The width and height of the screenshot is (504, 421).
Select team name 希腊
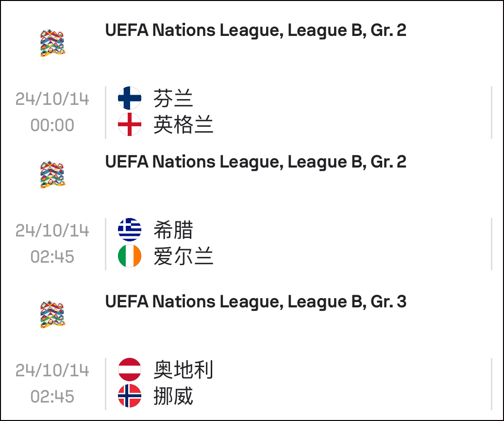173,230
